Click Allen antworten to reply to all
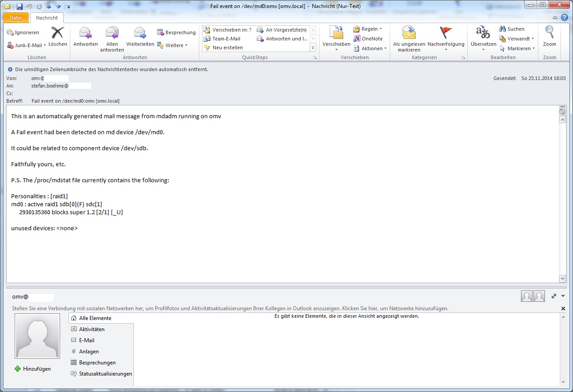Viewport: 573px width, 392px height. coord(112,39)
